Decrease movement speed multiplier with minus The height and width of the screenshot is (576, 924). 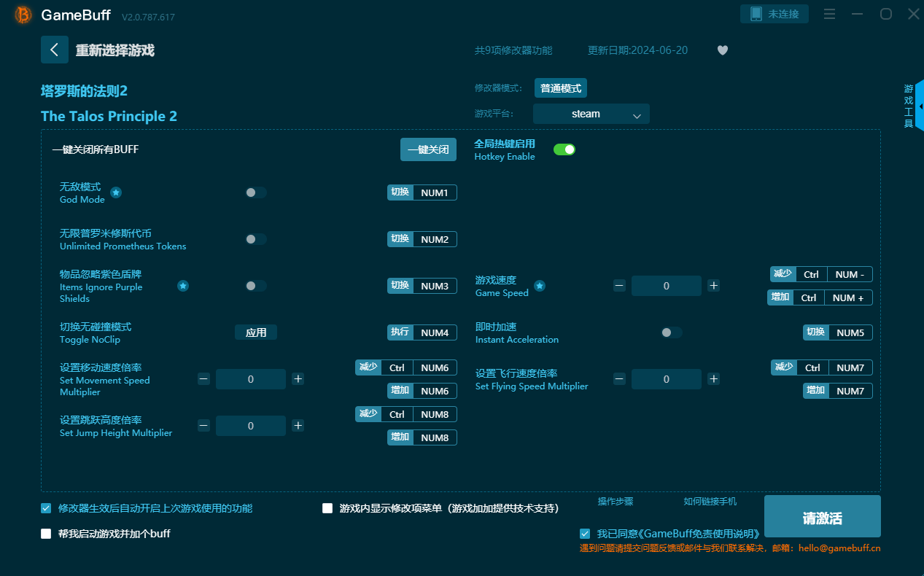[203, 379]
